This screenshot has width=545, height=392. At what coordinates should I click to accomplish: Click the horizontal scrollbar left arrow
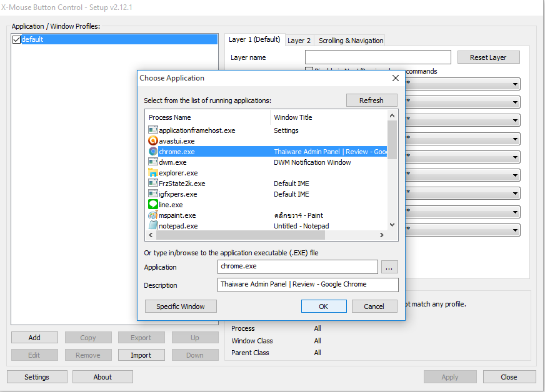click(x=151, y=235)
